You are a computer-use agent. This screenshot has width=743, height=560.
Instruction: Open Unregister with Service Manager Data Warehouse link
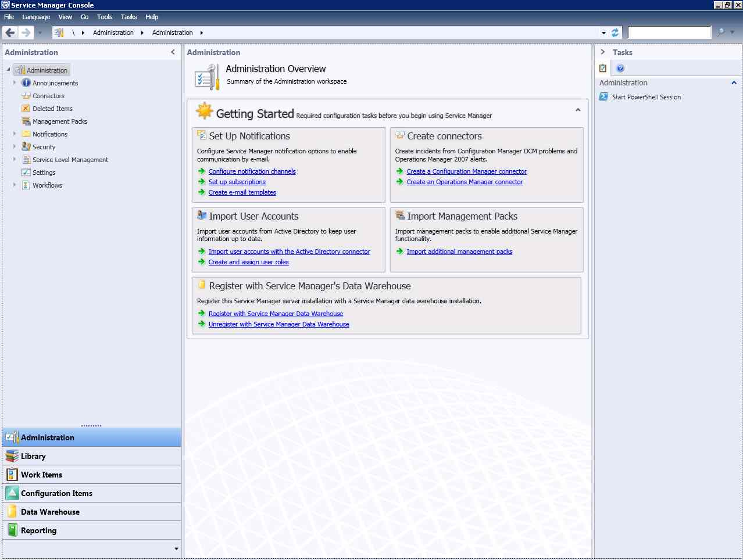279,324
